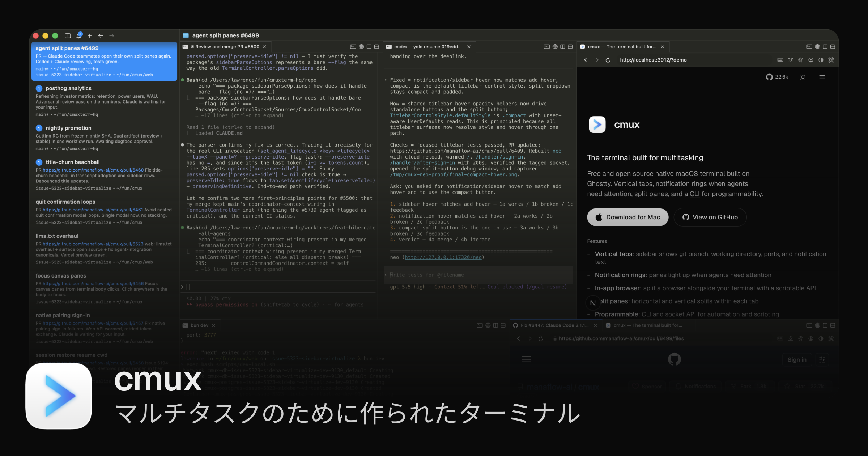Viewport: 868px width, 456px height.
Task: Click the Next.js N dev indicator badge
Action: [x=593, y=303]
